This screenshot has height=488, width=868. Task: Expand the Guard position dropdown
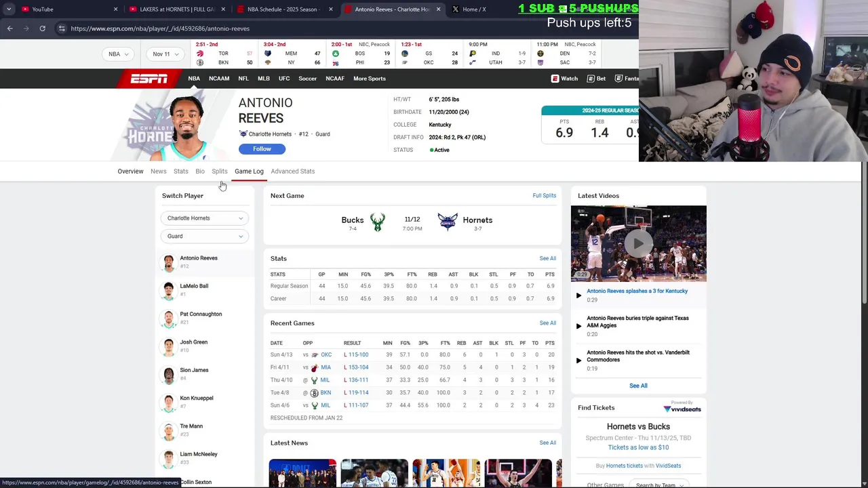(205, 237)
